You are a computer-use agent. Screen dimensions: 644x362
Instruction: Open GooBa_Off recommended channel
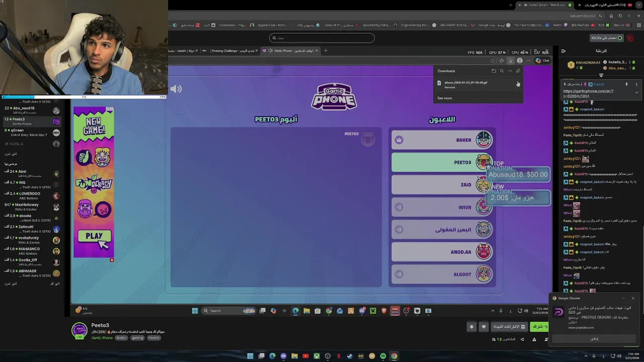tap(31, 262)
